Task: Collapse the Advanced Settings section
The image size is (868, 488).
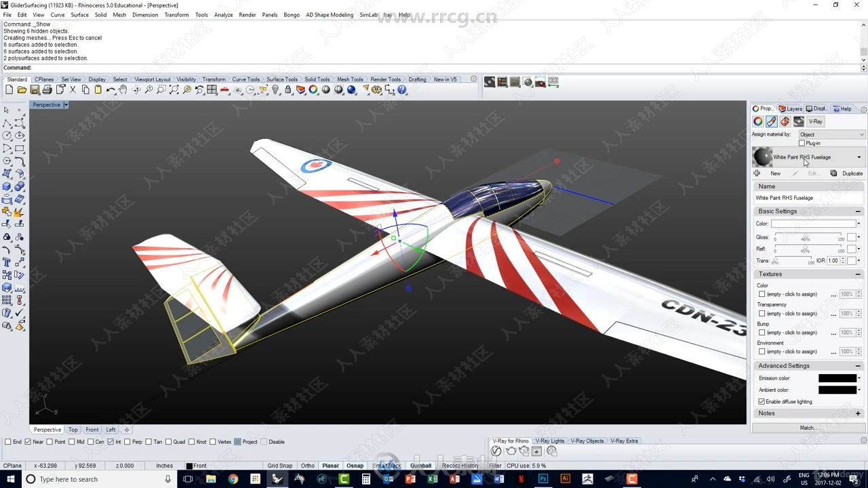Action: (x=859, y=365)
